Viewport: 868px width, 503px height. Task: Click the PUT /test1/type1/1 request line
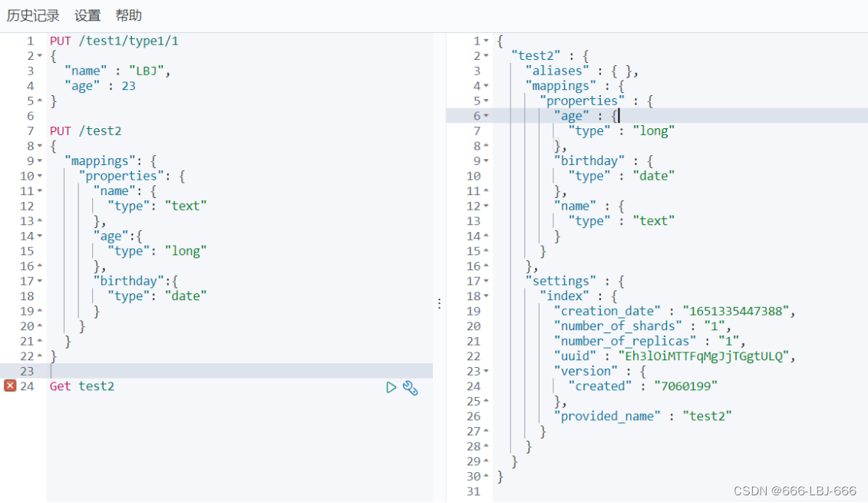click(114, 41)
